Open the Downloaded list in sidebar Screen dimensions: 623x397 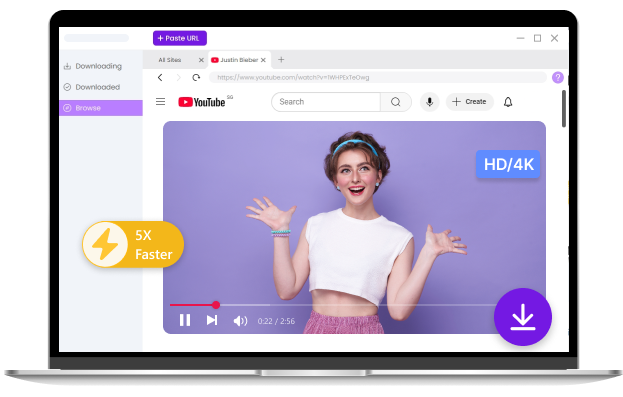pyautogui.click(x=92, y=87)
